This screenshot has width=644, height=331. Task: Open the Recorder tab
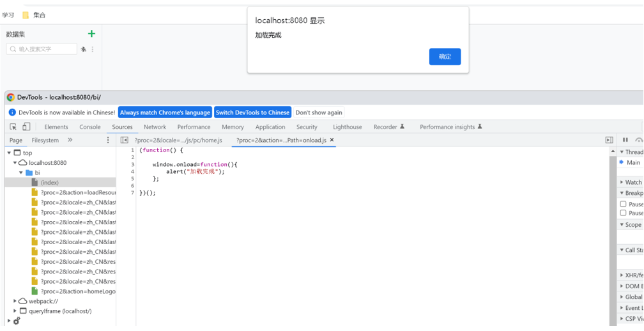pyautogui.click(x=389, y=127)
